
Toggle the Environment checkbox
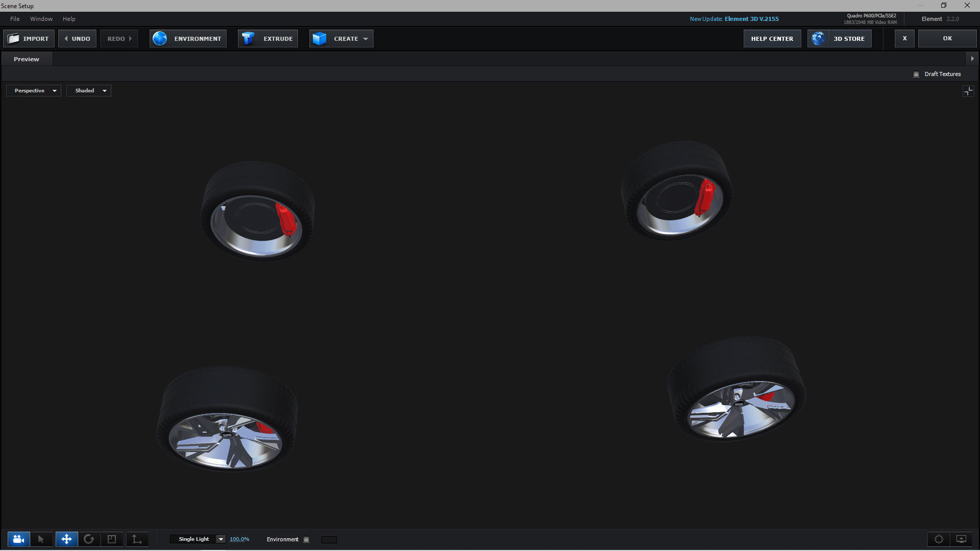306,540
